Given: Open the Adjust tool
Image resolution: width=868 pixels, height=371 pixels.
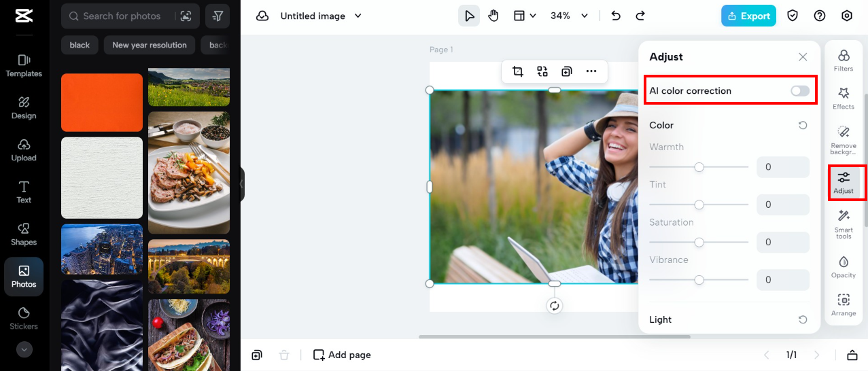Looking at the screenshot, I should coord(844,183).
